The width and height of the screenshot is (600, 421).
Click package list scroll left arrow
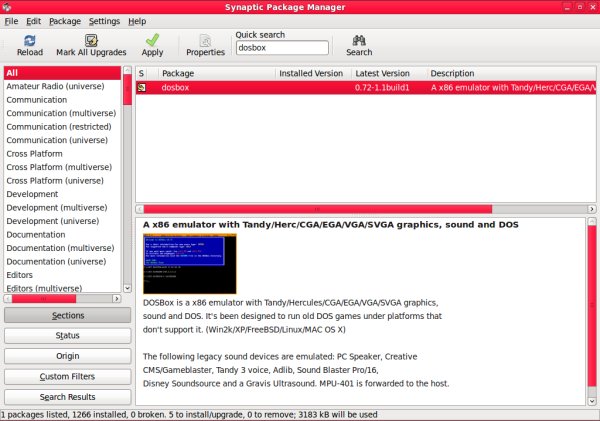pos(140,209)
